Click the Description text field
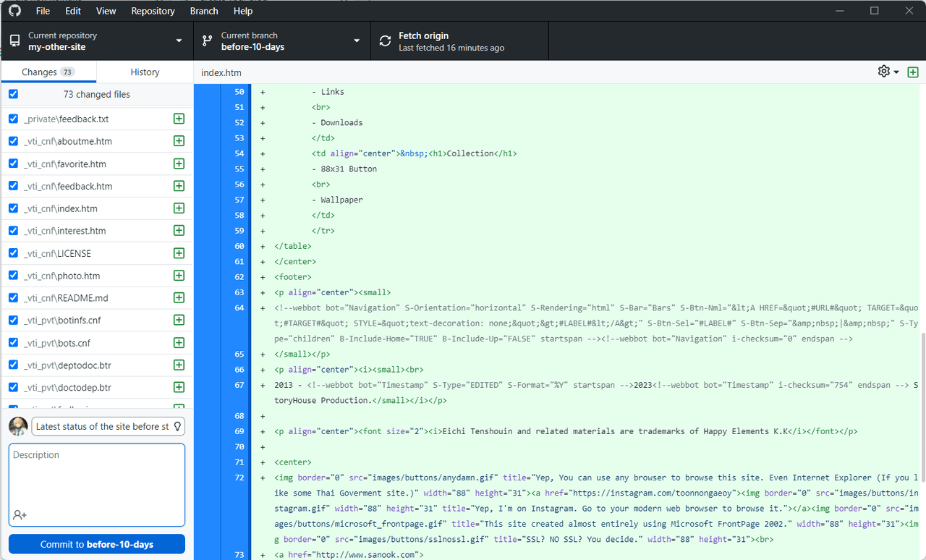 pos(97,478)
